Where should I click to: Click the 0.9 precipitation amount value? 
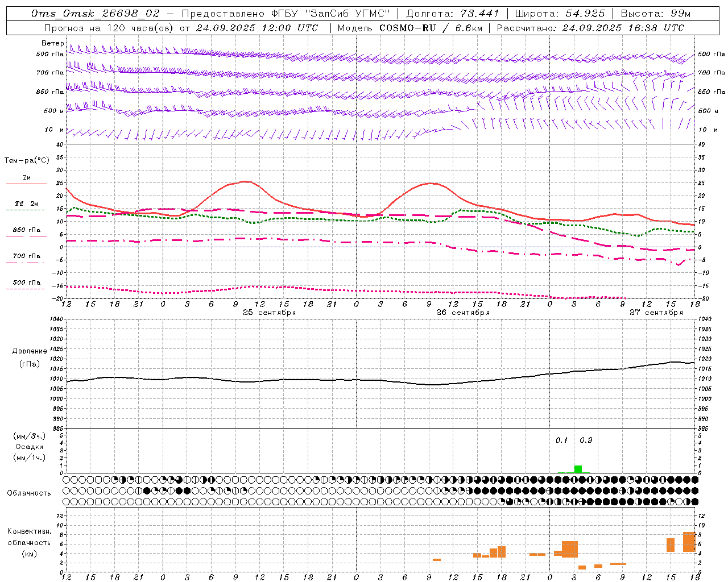(x=586, y=440)
